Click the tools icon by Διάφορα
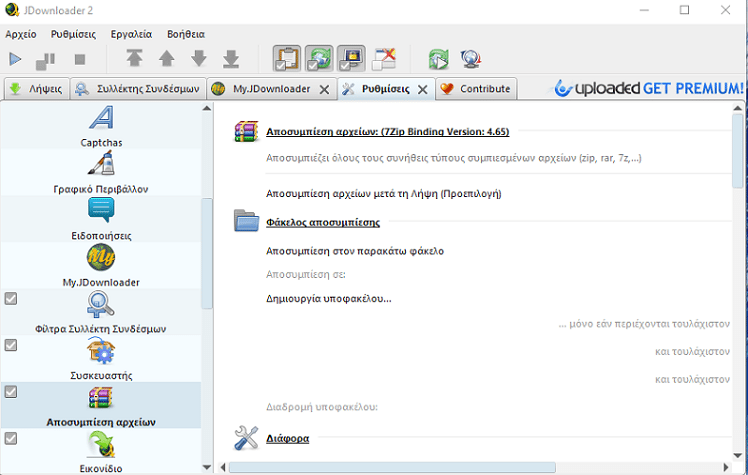The height and width of the screenshot is (475, 748). click(246, 437)
